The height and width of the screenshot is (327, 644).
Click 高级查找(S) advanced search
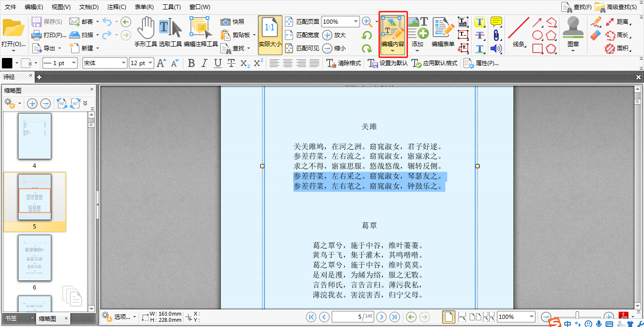point(616,7)
